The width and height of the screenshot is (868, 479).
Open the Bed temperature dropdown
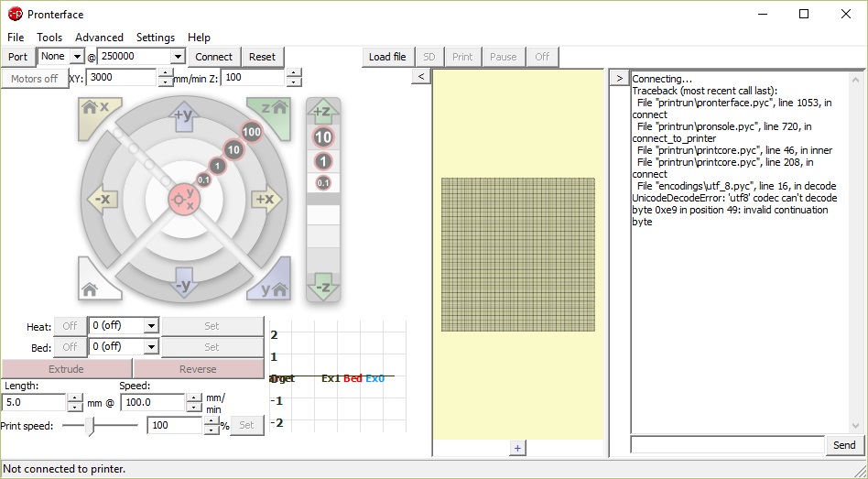click(151, 347)
